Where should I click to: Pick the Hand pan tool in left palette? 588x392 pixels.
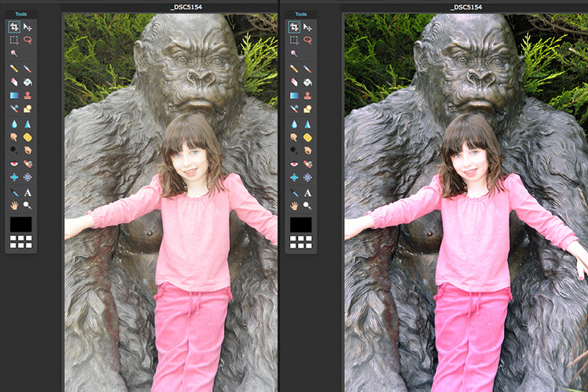(14, 205)
